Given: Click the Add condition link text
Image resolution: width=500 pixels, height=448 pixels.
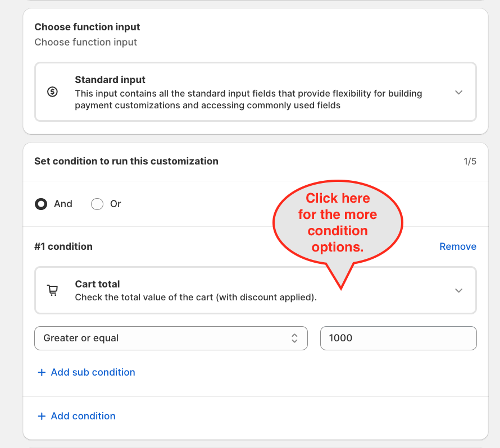Looking at the screenshot, I should coord(83,416).
